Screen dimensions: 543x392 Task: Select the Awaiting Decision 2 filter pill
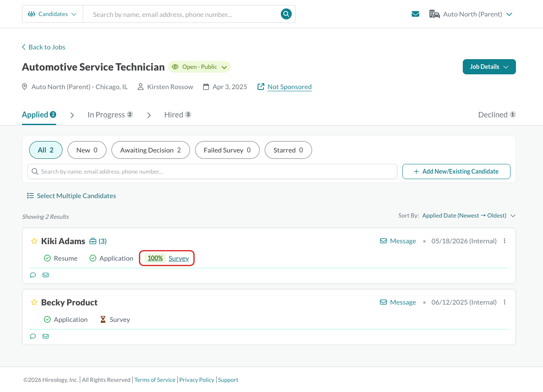[x=151, y=150]
